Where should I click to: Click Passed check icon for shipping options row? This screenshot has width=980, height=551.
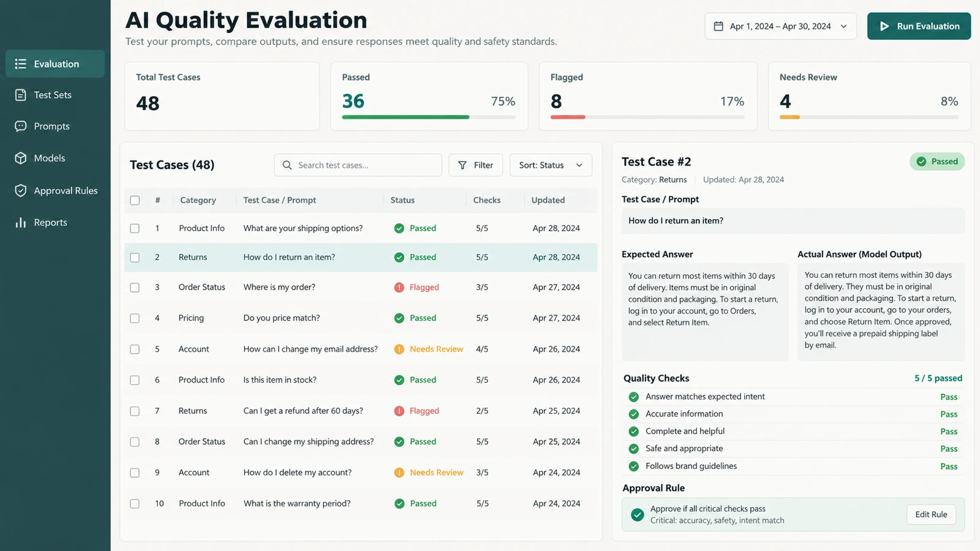point(399,228)
